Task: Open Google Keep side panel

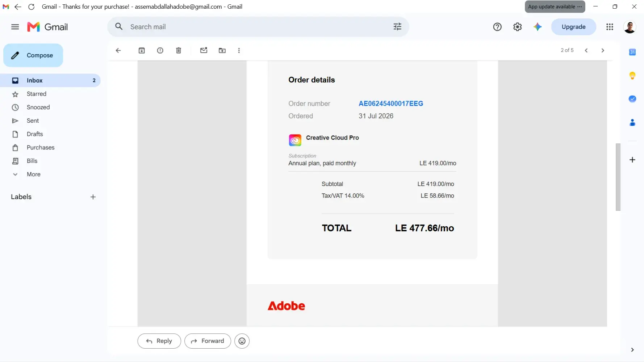Action: click(632, 75)
